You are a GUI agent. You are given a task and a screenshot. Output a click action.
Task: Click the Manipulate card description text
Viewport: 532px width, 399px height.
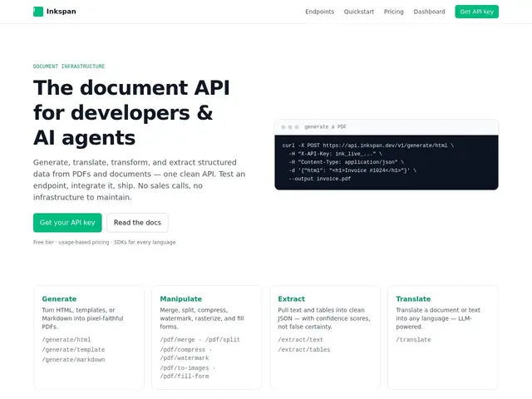point(202,318)
